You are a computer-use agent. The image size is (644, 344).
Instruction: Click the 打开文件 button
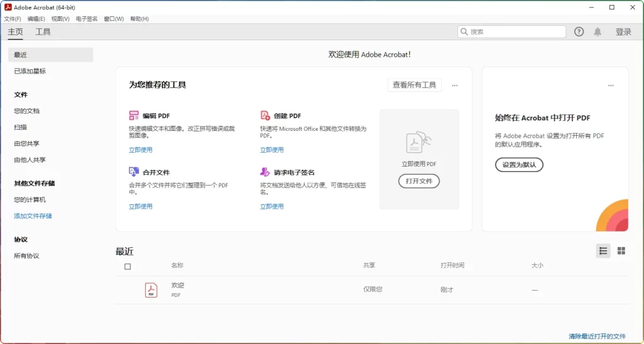click(419, 181)
